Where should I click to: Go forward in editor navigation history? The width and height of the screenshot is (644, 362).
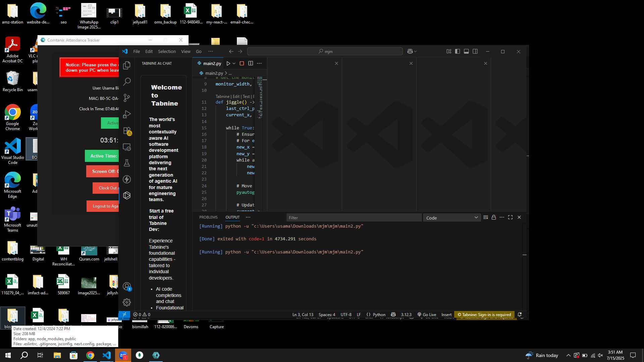pos(240,51)
